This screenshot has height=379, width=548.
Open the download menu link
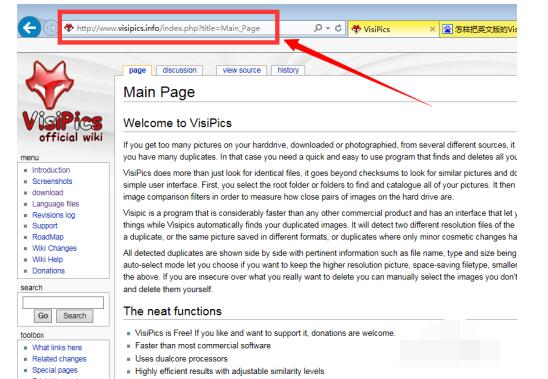point(48,193)
